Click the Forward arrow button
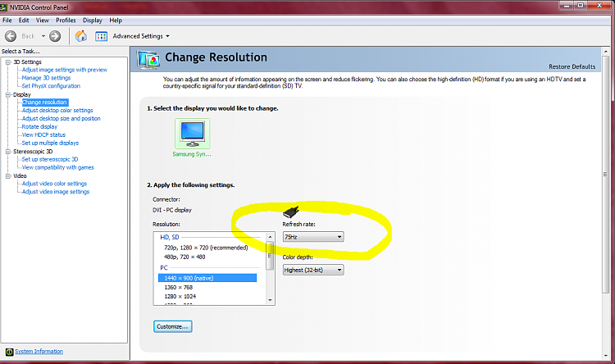Image resolution: width=615 pixels, height=364 pixels. (x=55, y=36)
